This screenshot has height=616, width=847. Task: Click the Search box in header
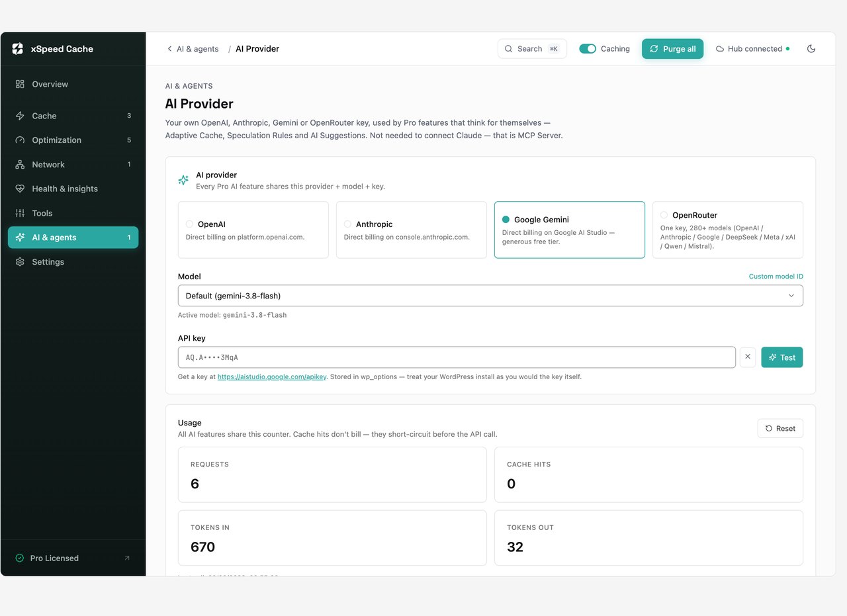coord(532,49)
